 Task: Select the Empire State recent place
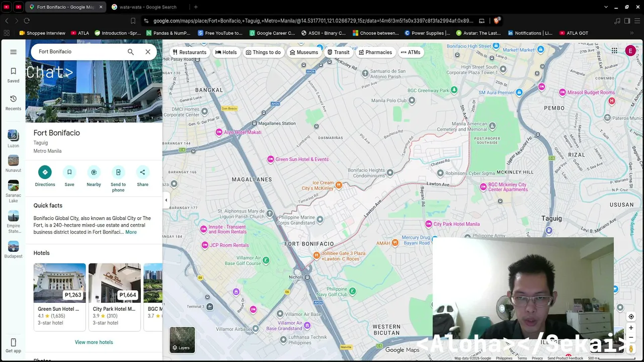14,222
